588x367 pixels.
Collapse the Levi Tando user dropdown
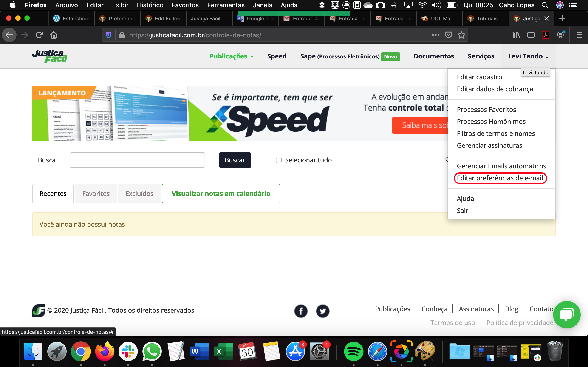[x=528, y=56]
